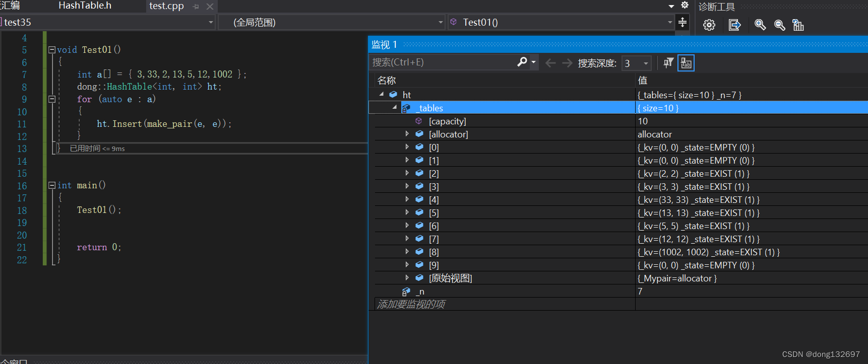Select the 诊断工具 panel title
Screen dimensions: 868x364
tap(716, 7)
